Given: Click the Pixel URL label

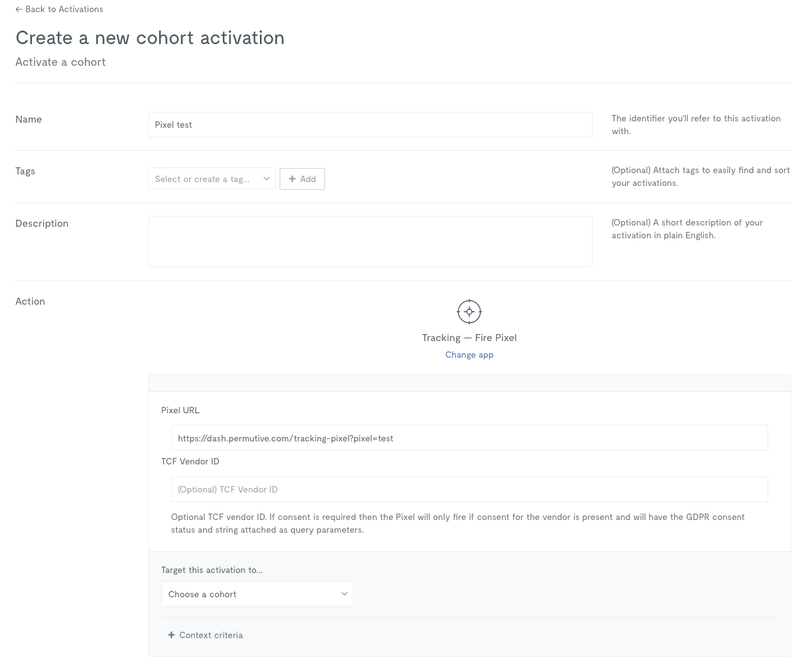Looking at the screenshot, I should [180, 410].
